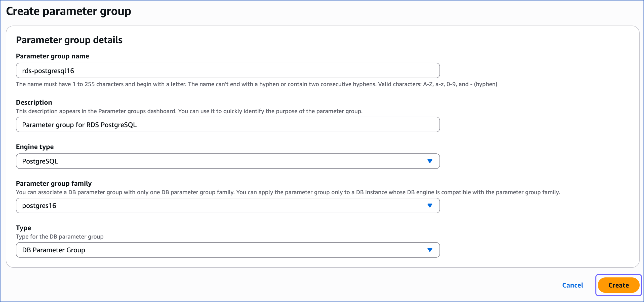The height and width of the screenshot is (302, 644).
Task: Click the Parameter group details heading
Action: (69, 40)
